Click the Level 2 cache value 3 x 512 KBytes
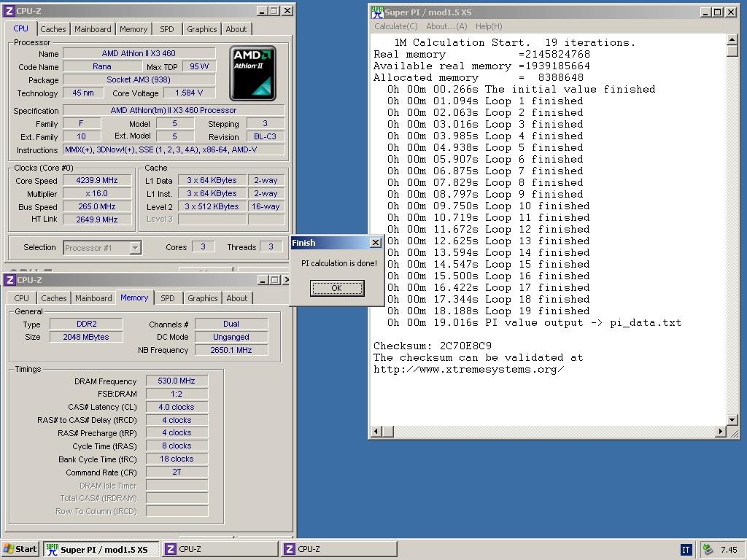747x560 pixels. click(x=212, y=206)
